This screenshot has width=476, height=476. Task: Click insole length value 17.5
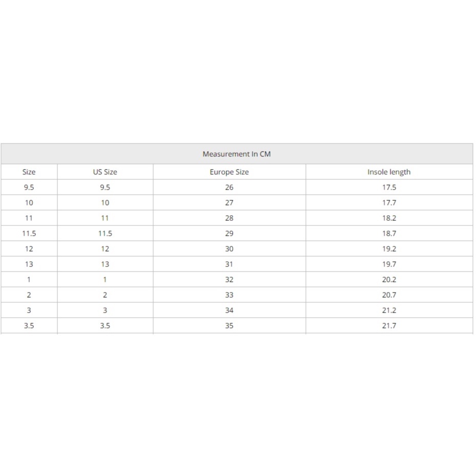click(389, 188)
